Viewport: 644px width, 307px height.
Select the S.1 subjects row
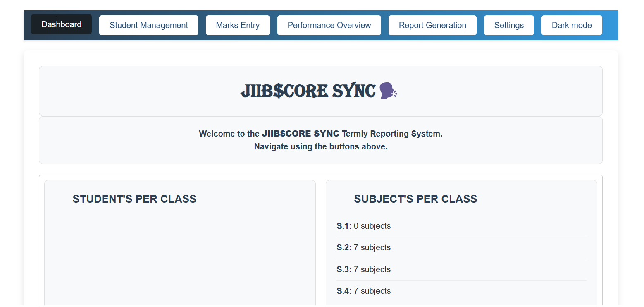pyautogui.click(x=364, y=226)
